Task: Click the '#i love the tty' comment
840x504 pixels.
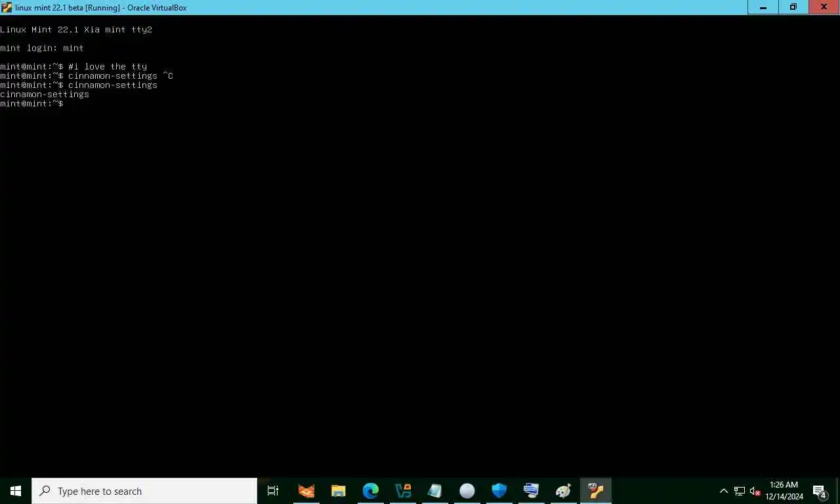Action: point(108,66)
